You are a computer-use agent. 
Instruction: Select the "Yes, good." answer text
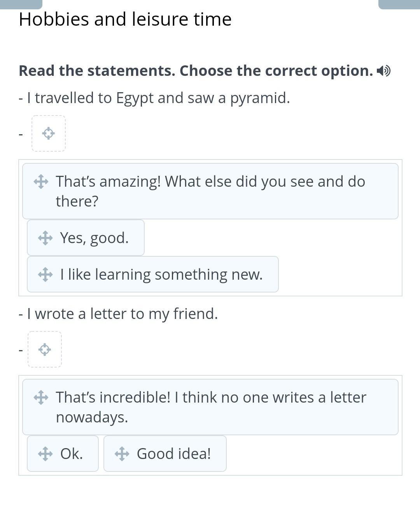[x=94, y=238]
